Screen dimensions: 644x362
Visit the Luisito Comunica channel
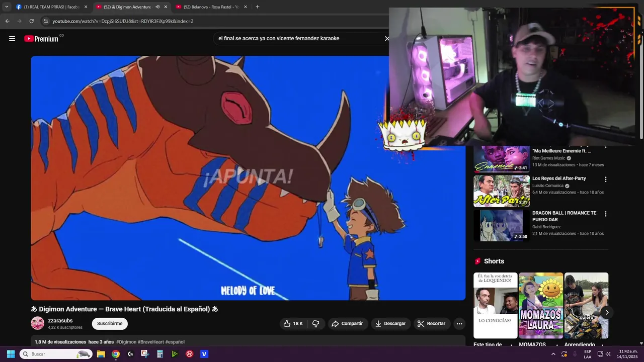[x=548, y=186]
